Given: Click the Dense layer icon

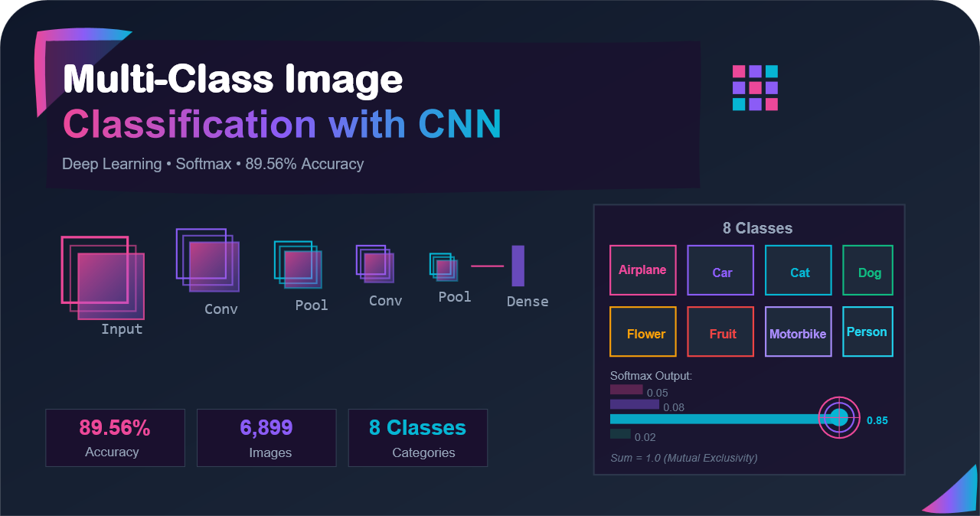Looking at the screenshot, I should coord(518,264).
